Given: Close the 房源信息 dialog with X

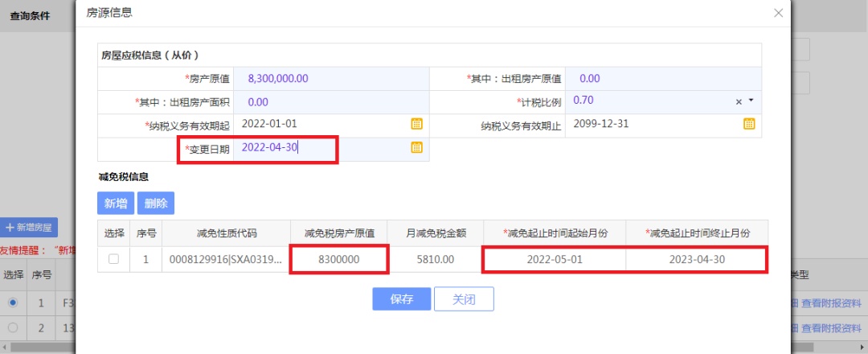Looking at the screenshot, I should click(x=778, y=13).
